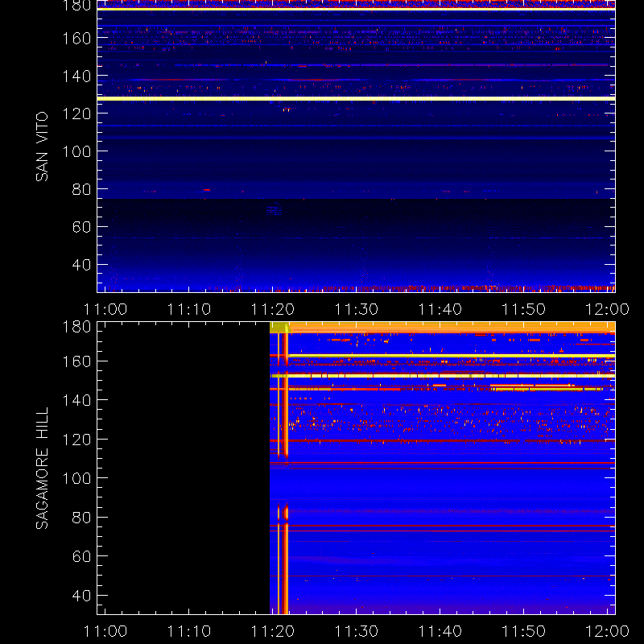The width and height of the screenshot is (644, 644).
Task: Pick the 11:00 time label under SAN VITO plot
Action: pos(105,309)
